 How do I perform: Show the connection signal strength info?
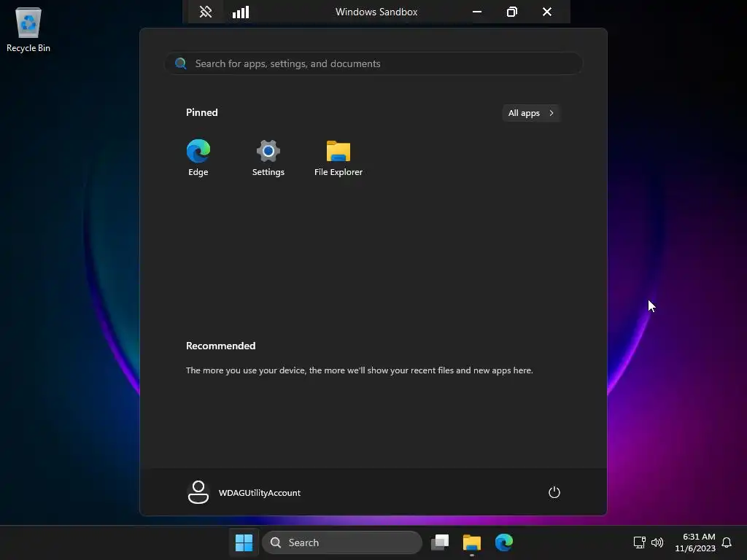pyautogui.click(x=241, y=12)
